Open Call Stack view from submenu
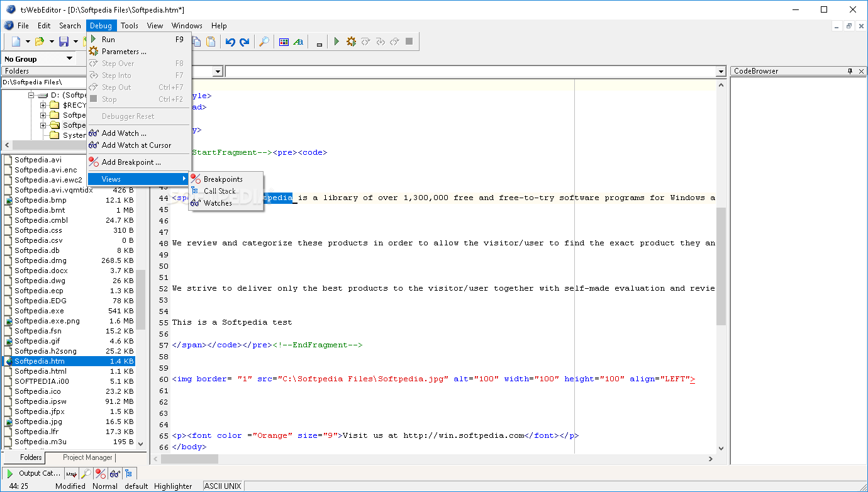Viewport: 868px width, 492px height. pyautogui.click(x=226, y=191)
